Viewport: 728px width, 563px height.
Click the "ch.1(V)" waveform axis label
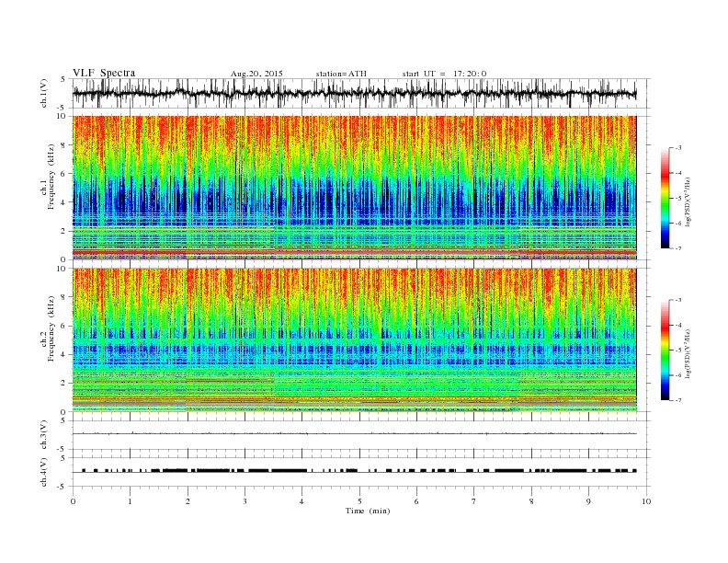(x=44, y=93)
